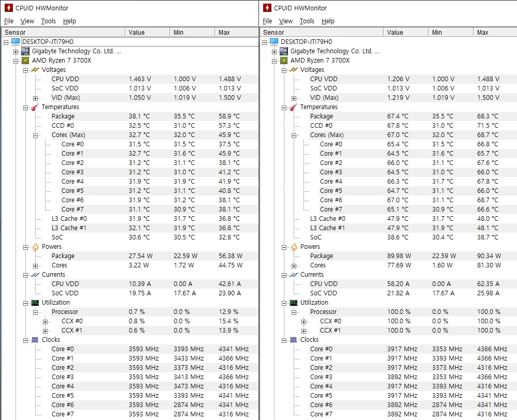Image resolution: width=517 pixels, height=420 pixels.
Task: Click the Temperatures thermometer icon in left window
Action: 35,107
